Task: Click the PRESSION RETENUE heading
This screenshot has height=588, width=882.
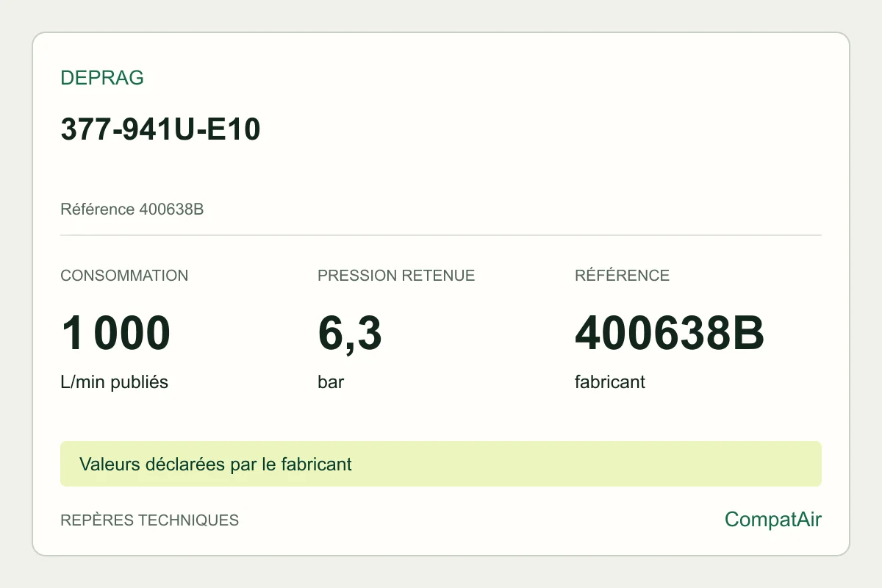Action: coord(396,276)
